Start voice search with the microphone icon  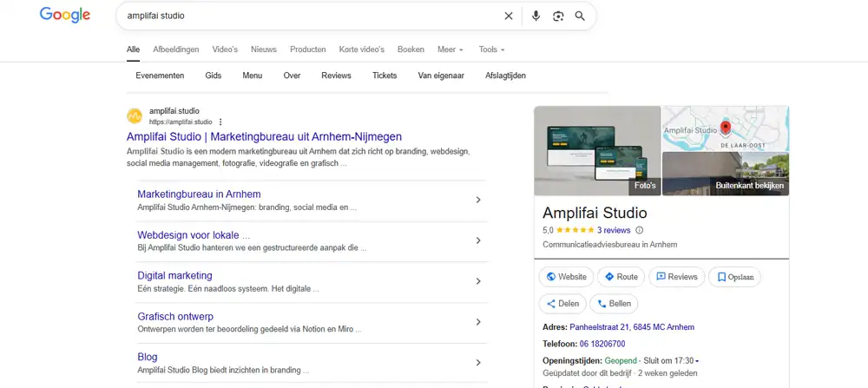click(x=536, y=16)
